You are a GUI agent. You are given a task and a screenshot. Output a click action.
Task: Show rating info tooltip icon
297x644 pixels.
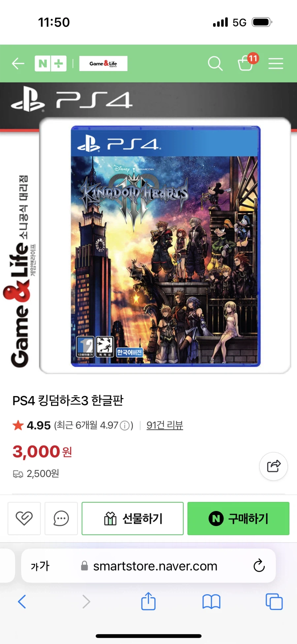click(125, 426)
